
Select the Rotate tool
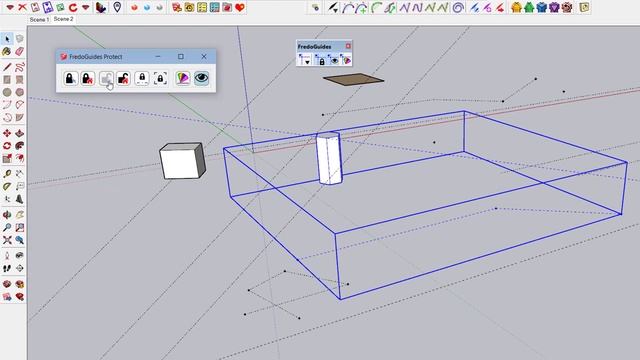[7, 146]
